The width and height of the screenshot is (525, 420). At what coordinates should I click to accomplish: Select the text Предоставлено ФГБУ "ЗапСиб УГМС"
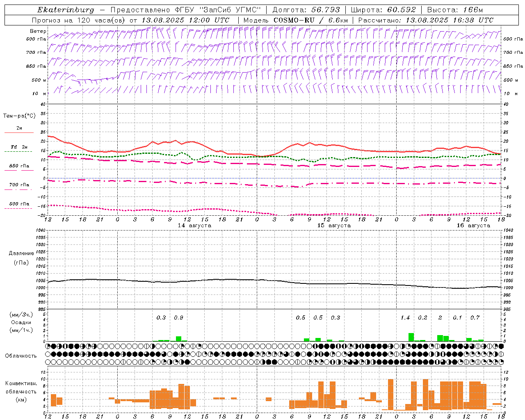tap(186, 10)
